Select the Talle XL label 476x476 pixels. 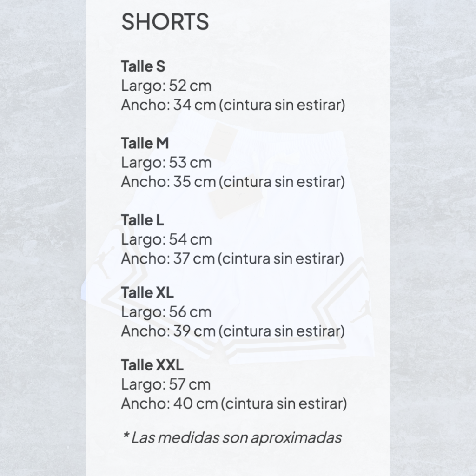click(x=147, y=293)
